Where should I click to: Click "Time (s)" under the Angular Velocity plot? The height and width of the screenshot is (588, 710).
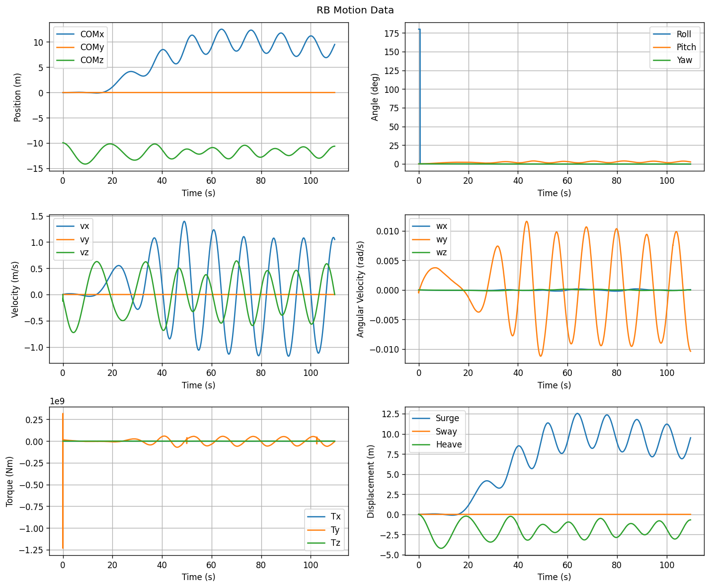coord(554,385)
